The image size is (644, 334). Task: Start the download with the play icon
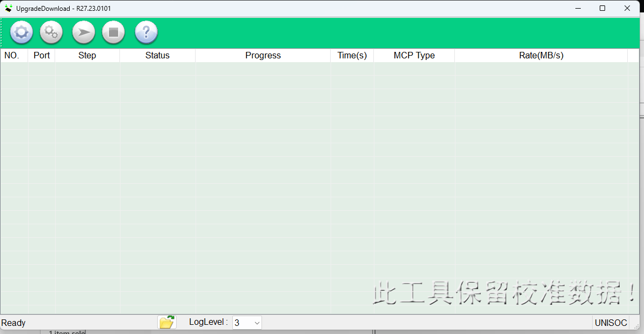coord(83,32)
